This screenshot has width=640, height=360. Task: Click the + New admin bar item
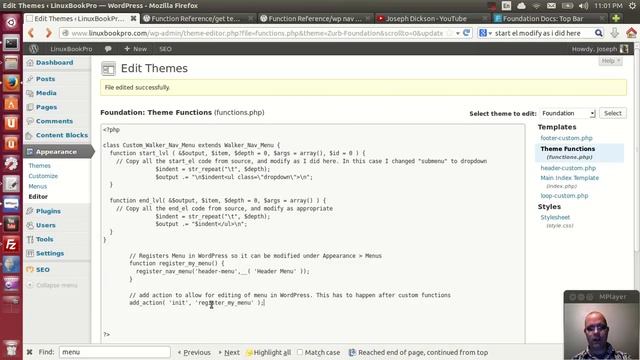tap(136, 49)
